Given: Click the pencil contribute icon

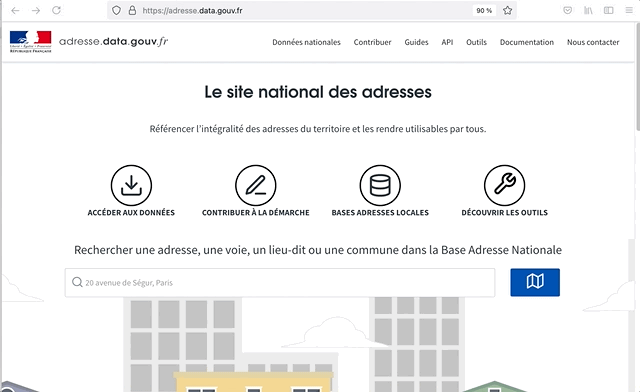Looking at the screenshot, I should [256, 185].
